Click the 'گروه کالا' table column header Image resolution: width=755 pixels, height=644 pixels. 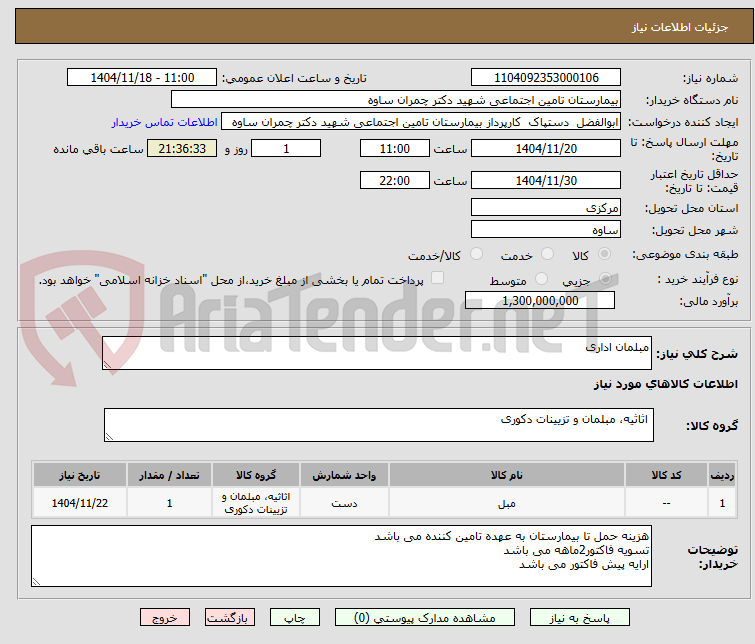(x=256, y=475)
